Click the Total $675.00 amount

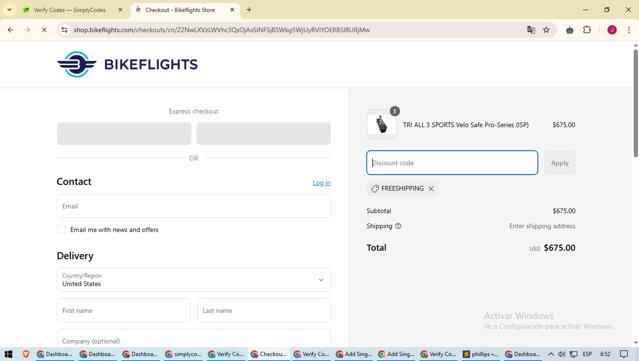[x=559, y=248]
